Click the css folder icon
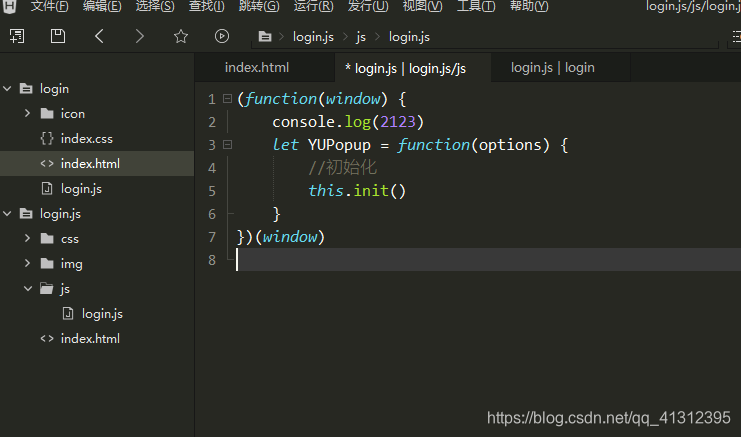Image resolution: width=741 pixels, height=437 pixels. pyautogui.click(x=47, y=238)
